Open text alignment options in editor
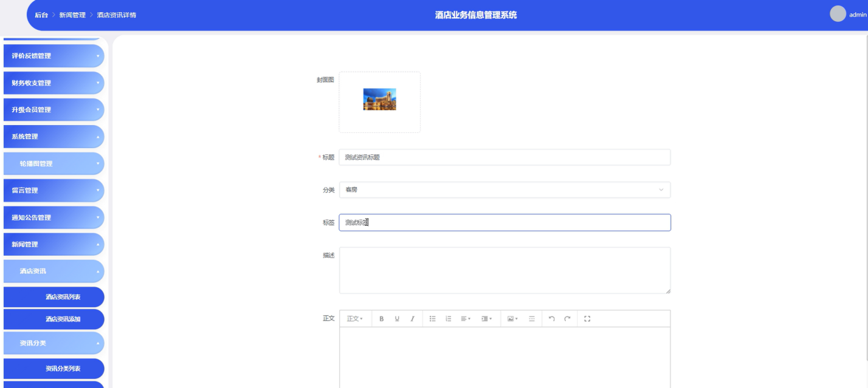Viewport: 868px width, 388px height. 466,319
